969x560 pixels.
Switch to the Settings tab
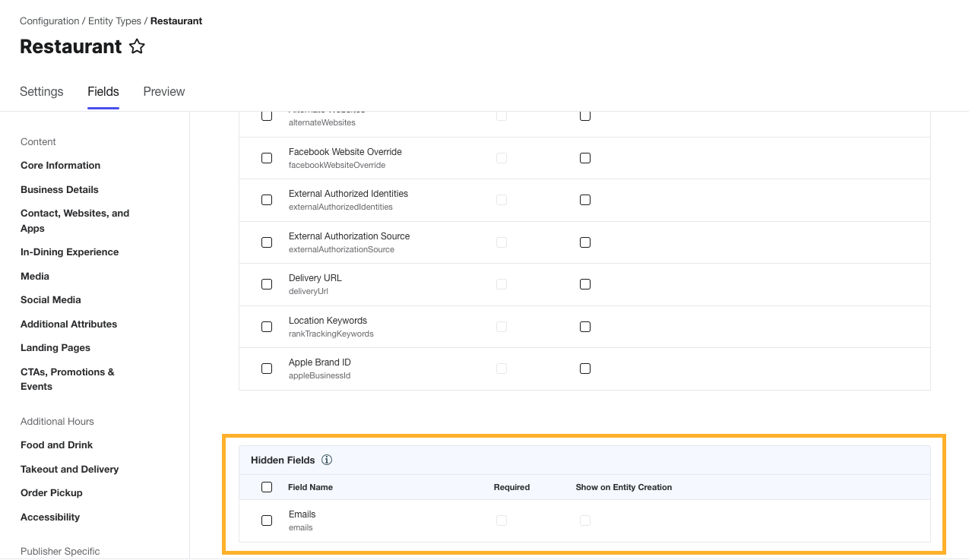[42, 92]
